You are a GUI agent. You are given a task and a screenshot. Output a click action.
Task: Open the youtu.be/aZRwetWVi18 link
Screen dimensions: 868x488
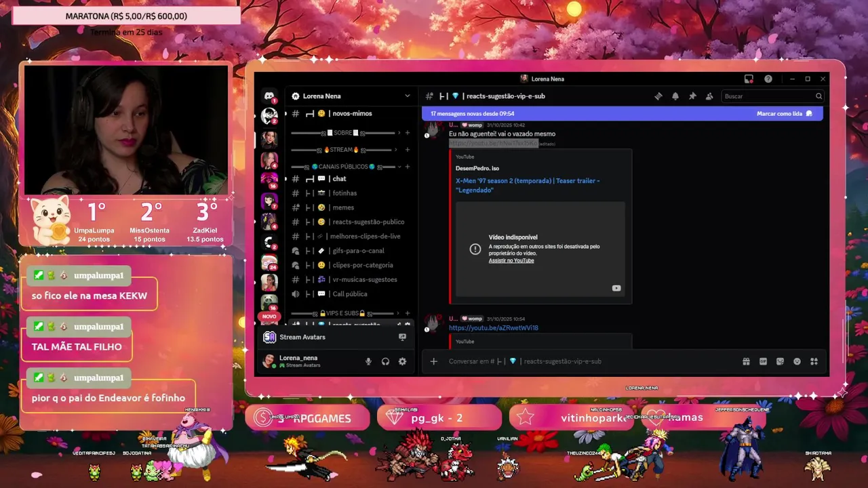point(493,328)
